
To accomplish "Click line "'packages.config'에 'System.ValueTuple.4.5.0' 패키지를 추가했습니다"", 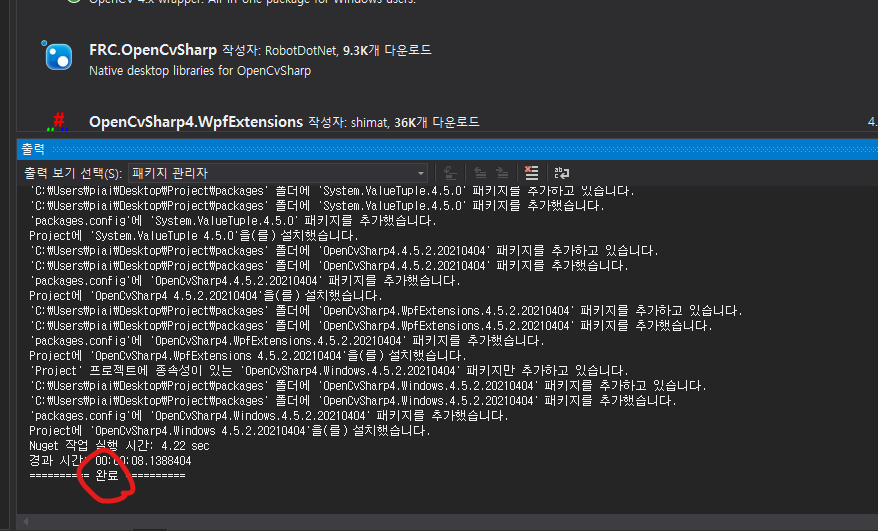I will (x=233, y=221).
